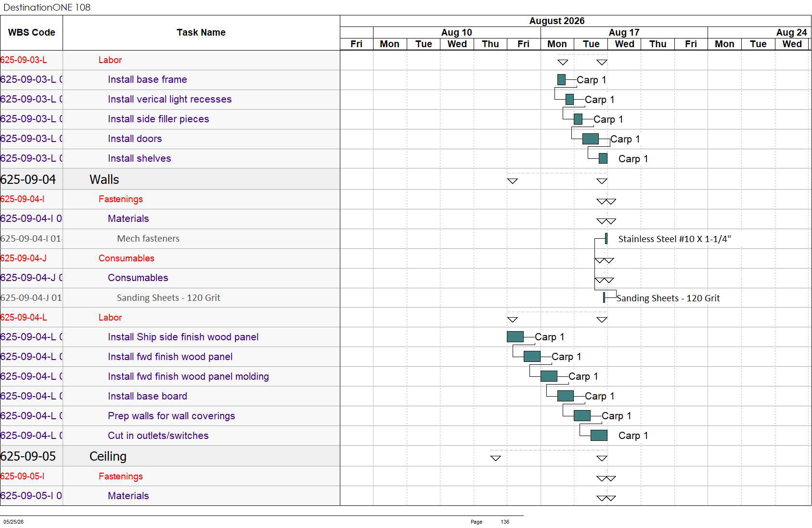Click the Install base board Gantt bar
Screen dimensions: 812x528
[x=566, y=396]
